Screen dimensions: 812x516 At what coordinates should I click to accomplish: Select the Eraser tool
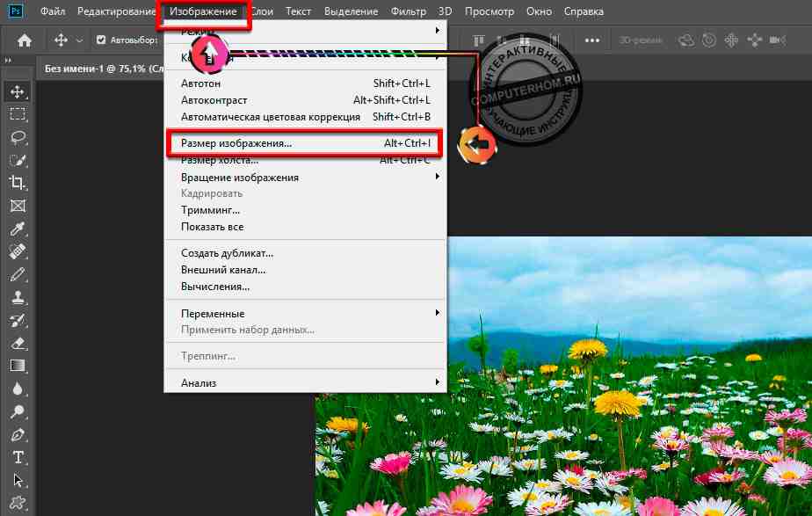coord(17,343)
